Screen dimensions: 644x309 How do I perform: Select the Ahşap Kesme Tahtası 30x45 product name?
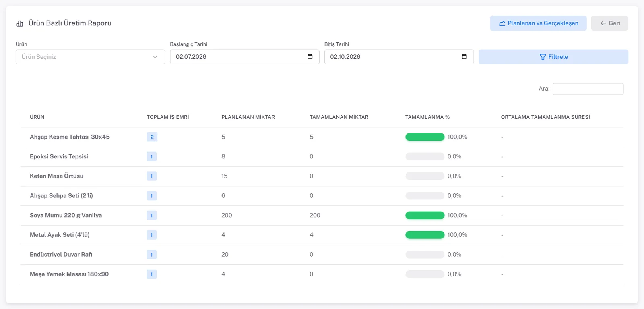[70, 137]
